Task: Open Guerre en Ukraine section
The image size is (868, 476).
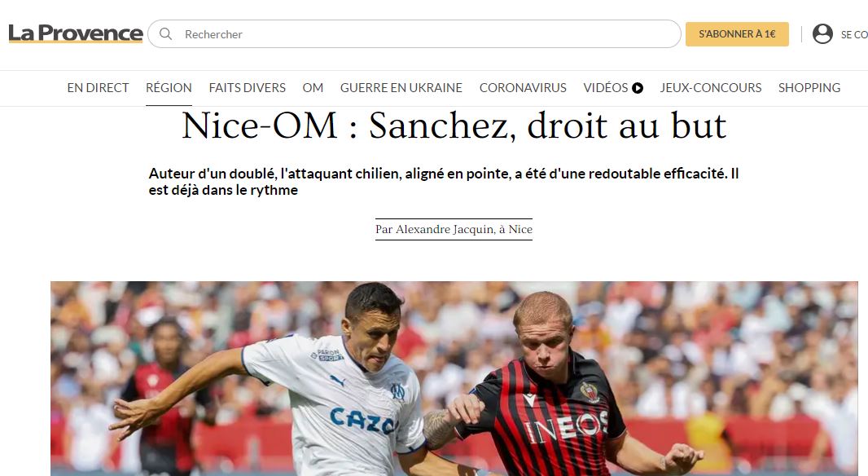Action: click(x=401, y=87)
